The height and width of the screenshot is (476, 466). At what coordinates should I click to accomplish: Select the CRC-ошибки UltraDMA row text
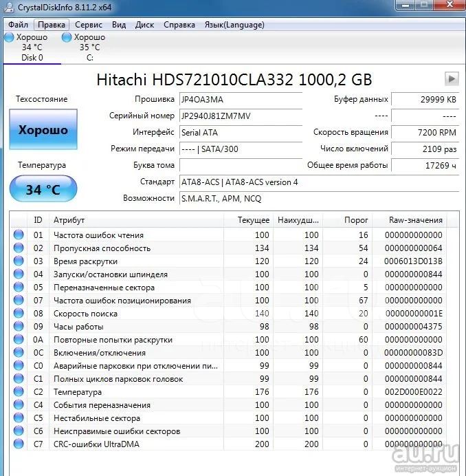(x=96, y=444)
